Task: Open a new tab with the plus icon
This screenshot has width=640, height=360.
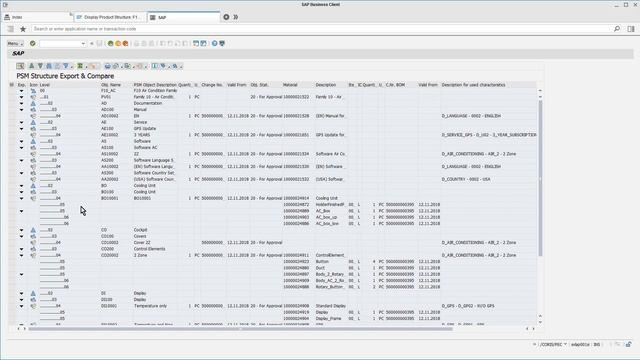Action: [x=226, y=17]
